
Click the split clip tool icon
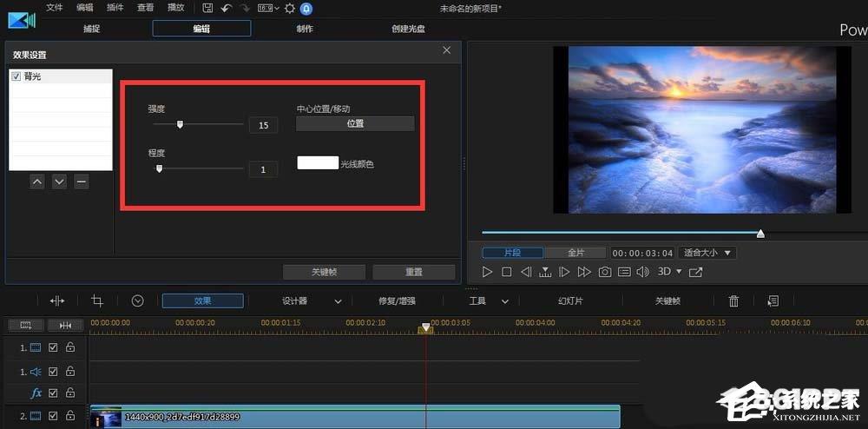(57, 300)
